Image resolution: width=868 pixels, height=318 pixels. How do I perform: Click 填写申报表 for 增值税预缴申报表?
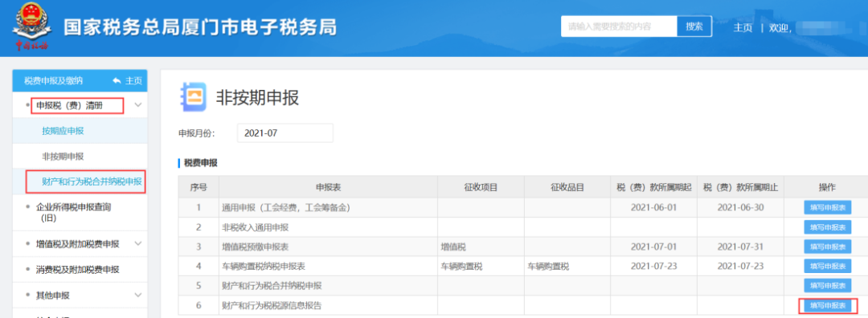pyautogui.click(x=828, y=247)
